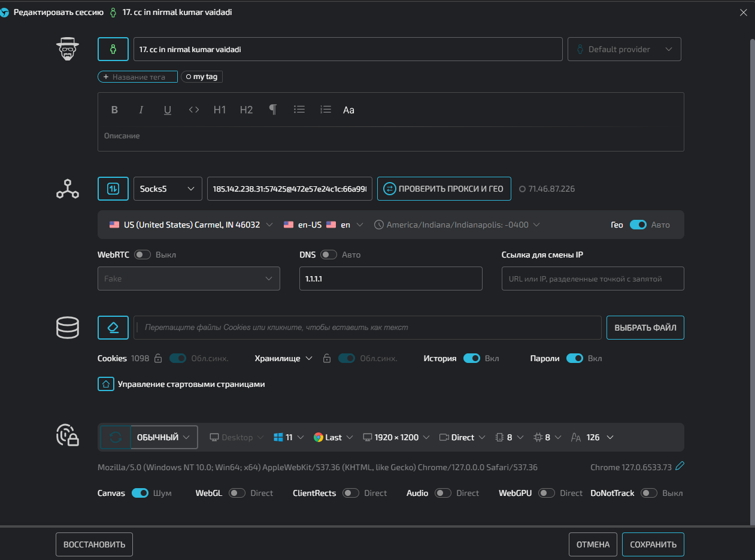Expand the Default provider dropdown
Screen dimensions: 755x560
[x=624, y=49]
